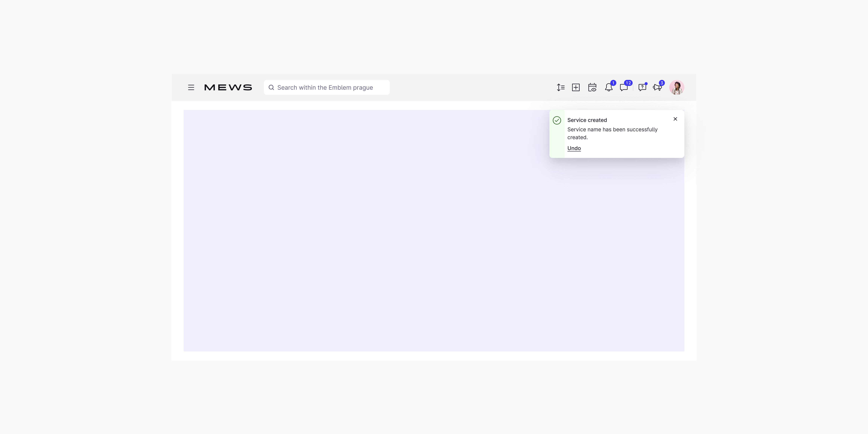Click the MEWS logo
Screen dimensions: 868x434
coord(228,88)
